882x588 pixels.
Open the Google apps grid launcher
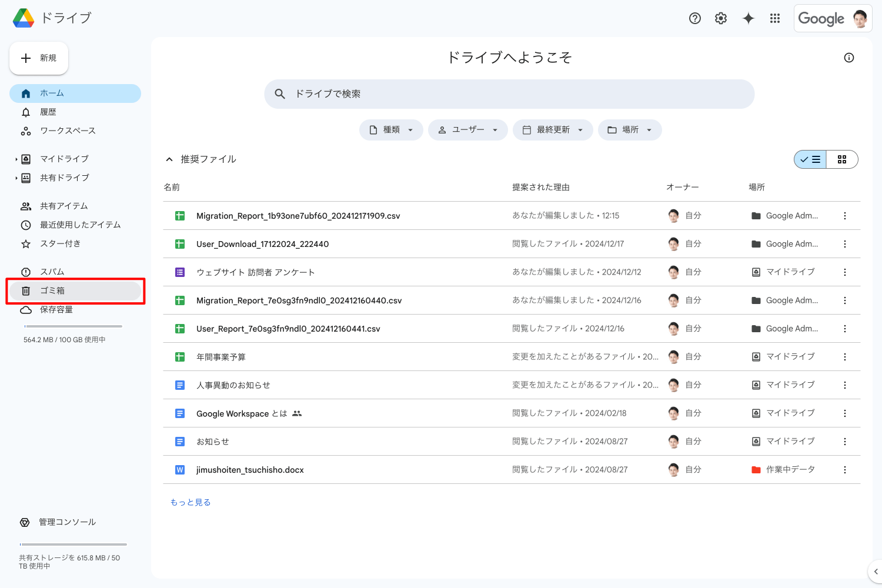[775, 18]
